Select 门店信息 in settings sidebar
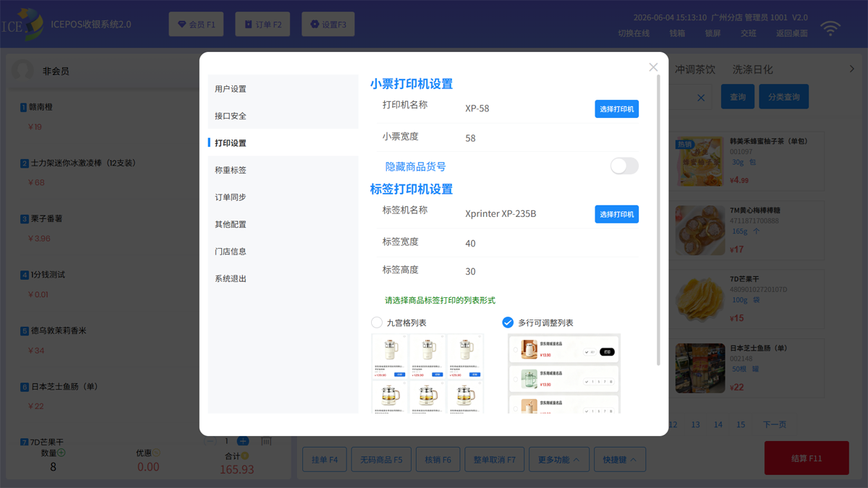868x488 pixels. [284, 251]
